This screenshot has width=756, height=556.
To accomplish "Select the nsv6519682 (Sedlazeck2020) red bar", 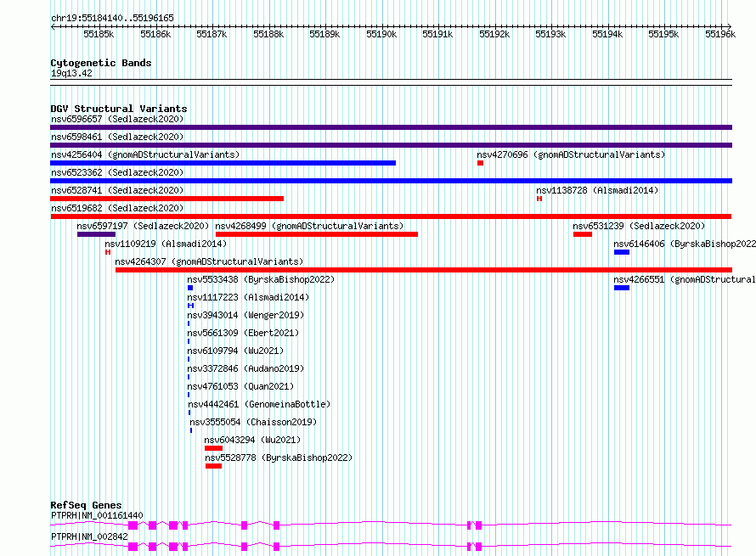I will [x=391, y=216].
